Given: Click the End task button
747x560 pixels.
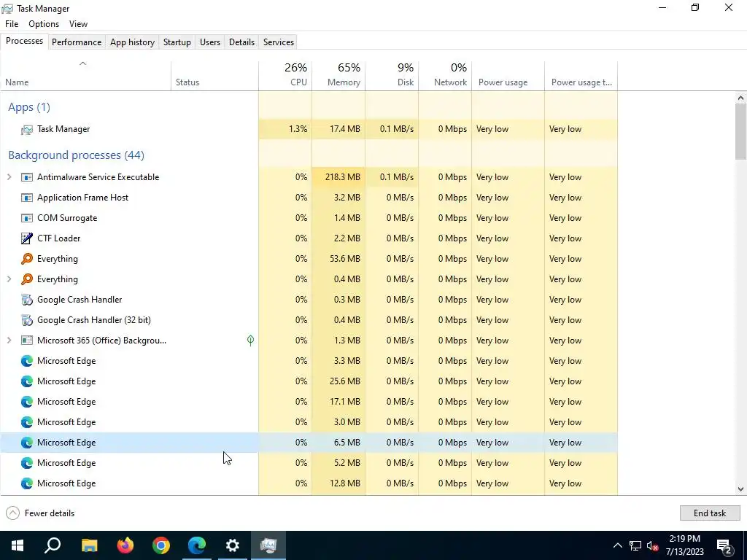Looking at the screenshot, I should tap(710, 513).
